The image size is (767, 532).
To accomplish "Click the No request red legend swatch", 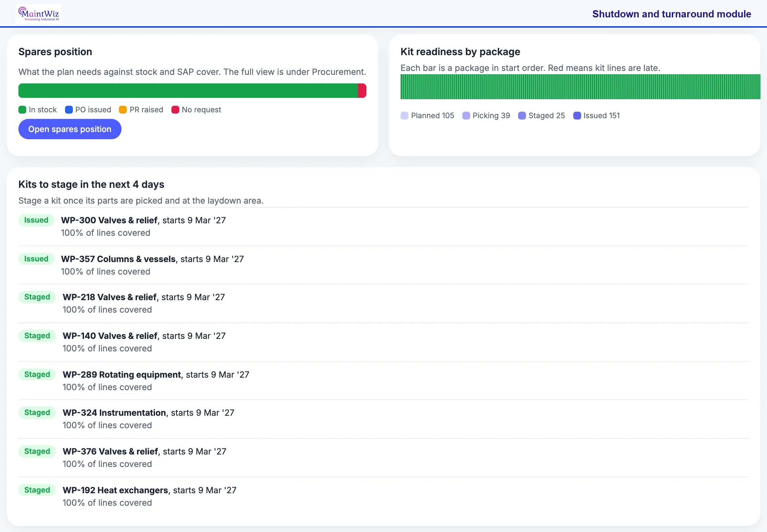I will click(x=175, y=110).
